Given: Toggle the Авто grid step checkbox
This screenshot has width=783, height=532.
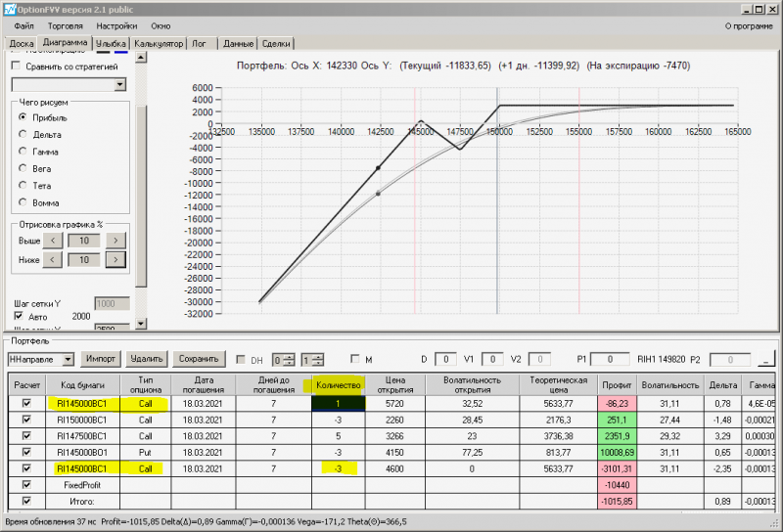Looking at the screenshot, I should (x=19, y=316).
